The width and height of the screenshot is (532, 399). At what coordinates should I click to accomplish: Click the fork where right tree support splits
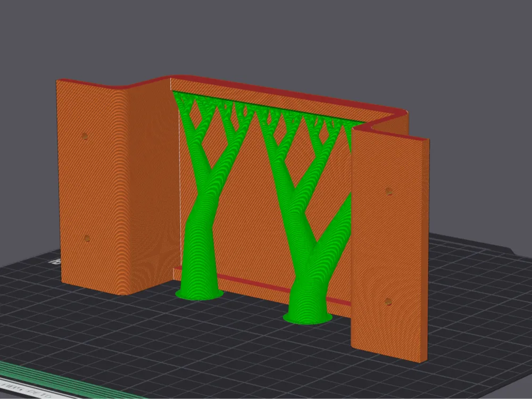[x=315, y=243]
